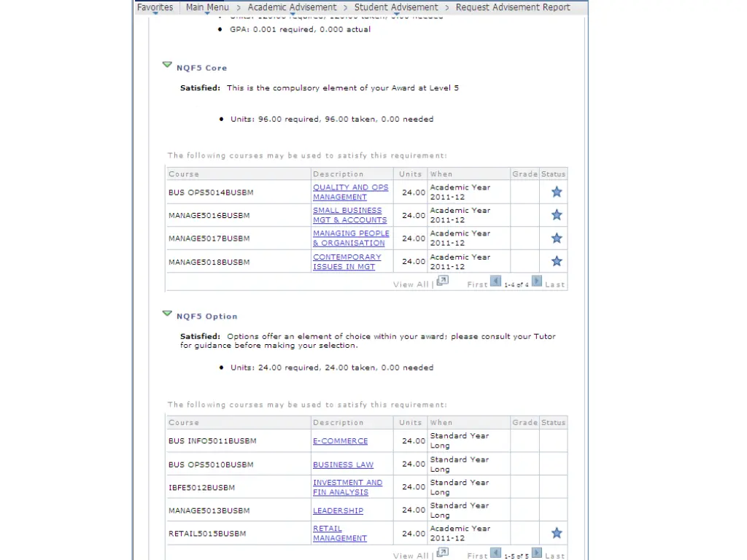Open the E-Commerce course link
Image resolution: width=747 pixels, height=560 pixels.
340,441
